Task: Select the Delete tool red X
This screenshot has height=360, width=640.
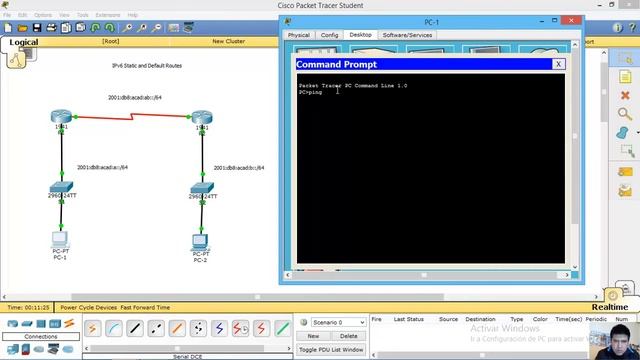Action: [x=625, y=96]
